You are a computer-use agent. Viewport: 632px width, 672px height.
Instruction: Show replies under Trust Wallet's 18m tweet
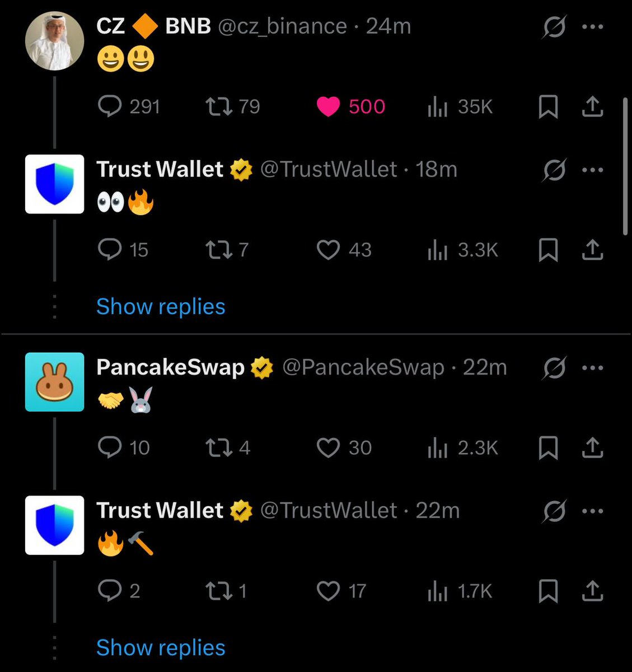pos(161,306)
